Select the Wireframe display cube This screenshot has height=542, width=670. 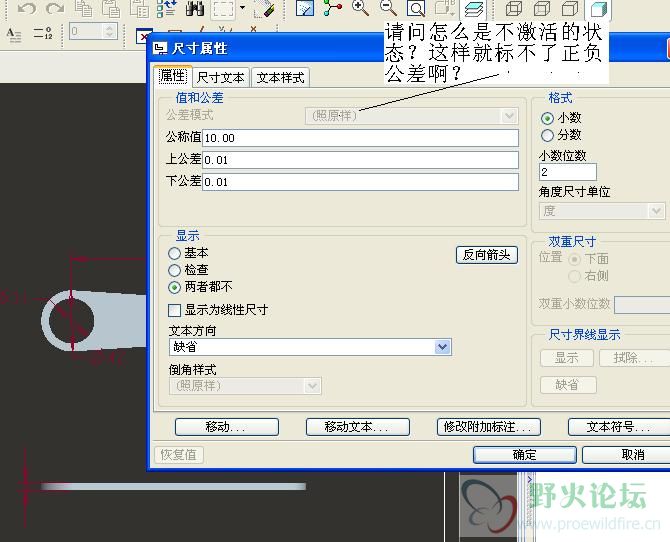(x=514, y=8)
